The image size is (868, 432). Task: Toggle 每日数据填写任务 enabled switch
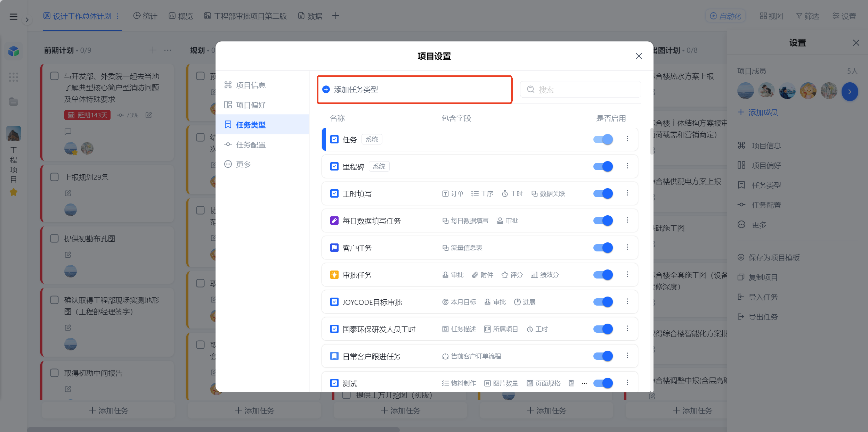[x=603, y=221]
